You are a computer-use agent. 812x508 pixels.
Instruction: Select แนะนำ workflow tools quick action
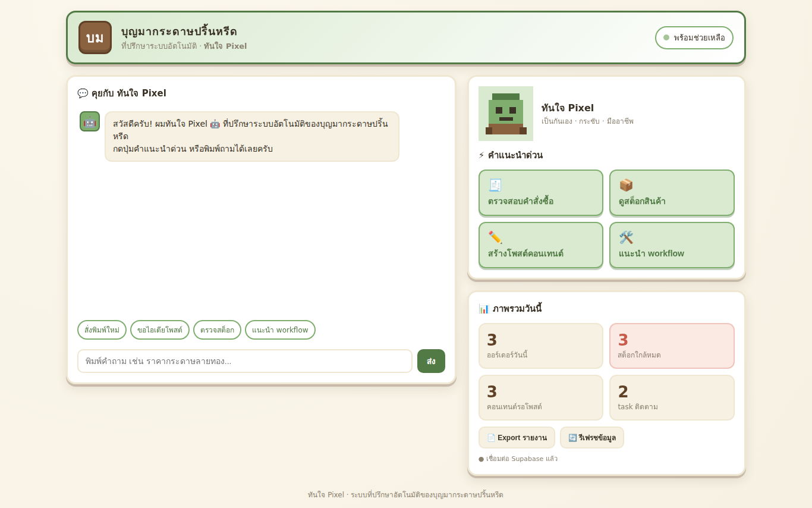(672, 245)
